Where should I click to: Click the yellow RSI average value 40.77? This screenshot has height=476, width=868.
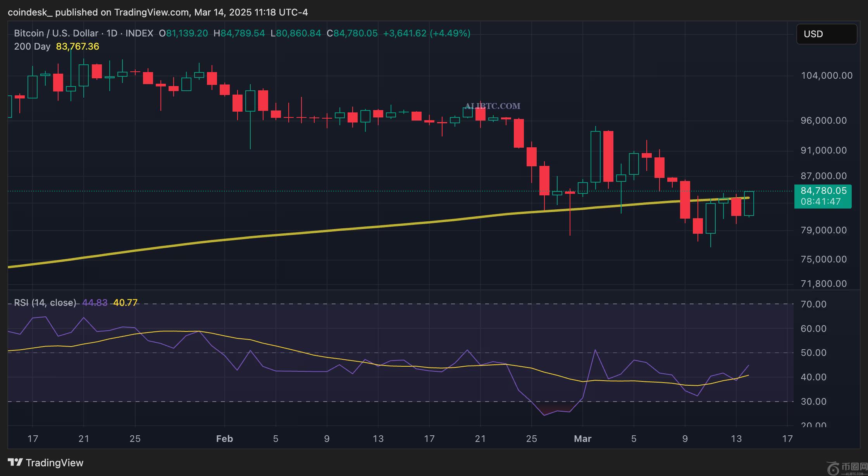pyautogui.click(x=125, y=303)
